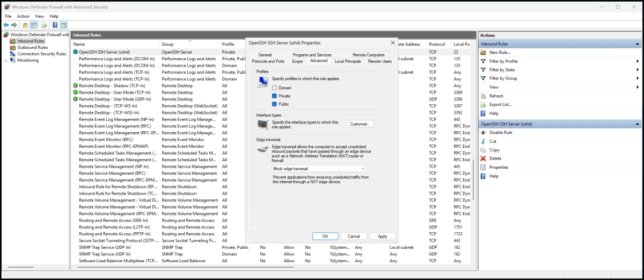Sort the rules by the Name column header
This screenshot has height=280, width=644.
115,44
